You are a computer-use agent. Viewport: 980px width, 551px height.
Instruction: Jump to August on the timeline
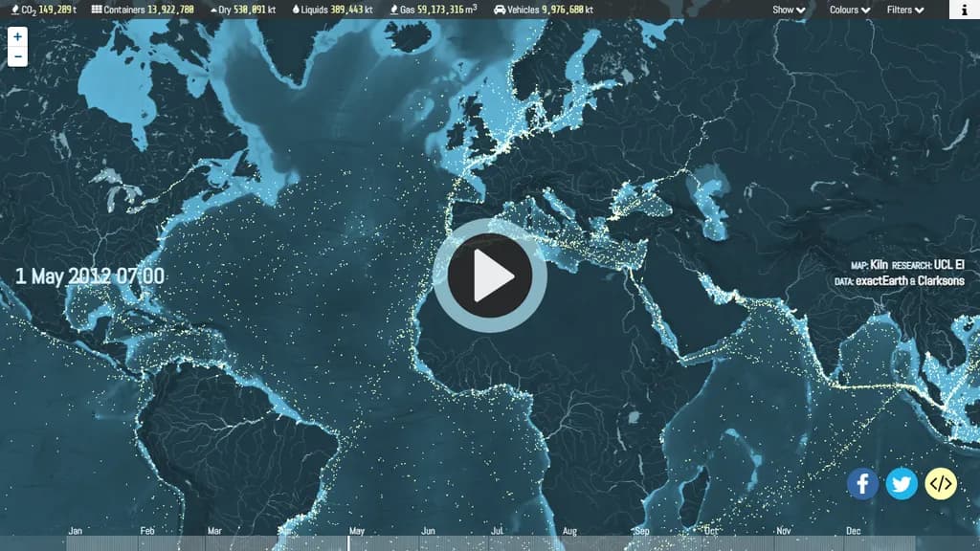tap(569, 532)
